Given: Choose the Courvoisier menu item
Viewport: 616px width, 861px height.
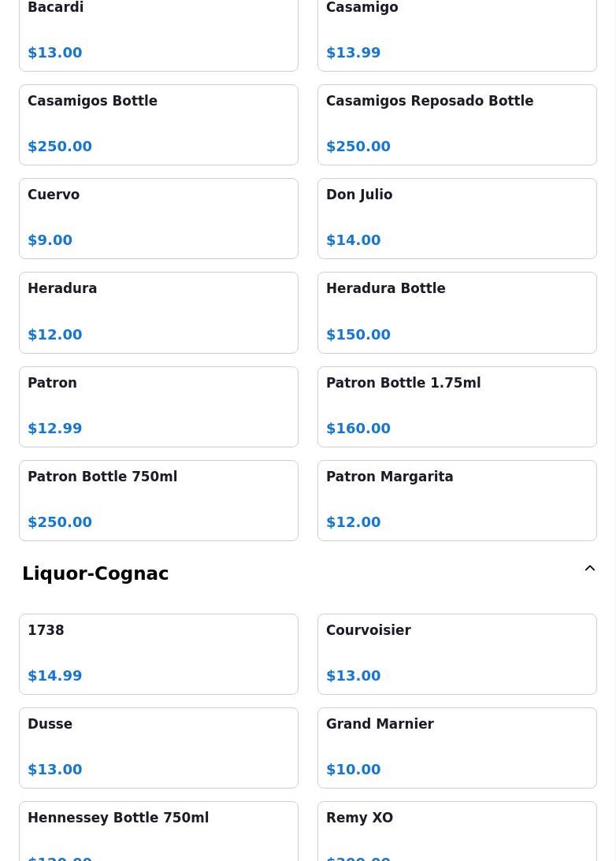Looking at the screenshot, I should 457,654.
